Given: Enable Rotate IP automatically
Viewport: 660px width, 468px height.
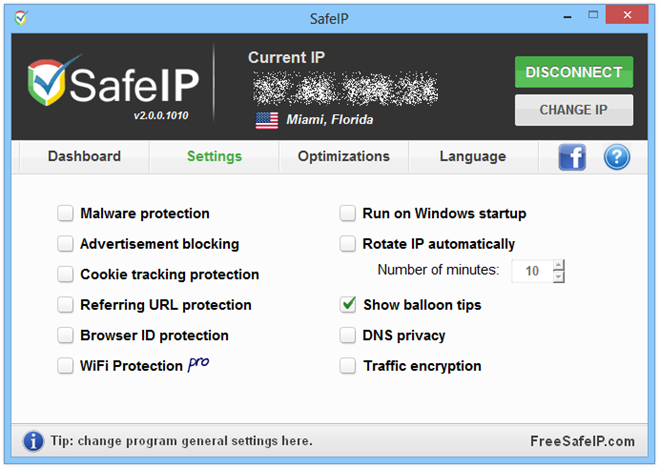Looking at the screenshot, I should pyautogui.click(x=348, y=244).
